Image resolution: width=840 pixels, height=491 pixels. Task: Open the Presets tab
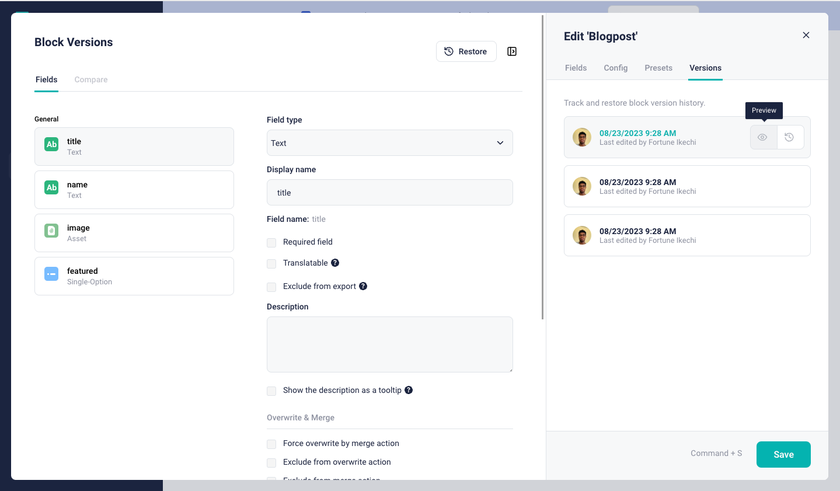coord(658,68)
